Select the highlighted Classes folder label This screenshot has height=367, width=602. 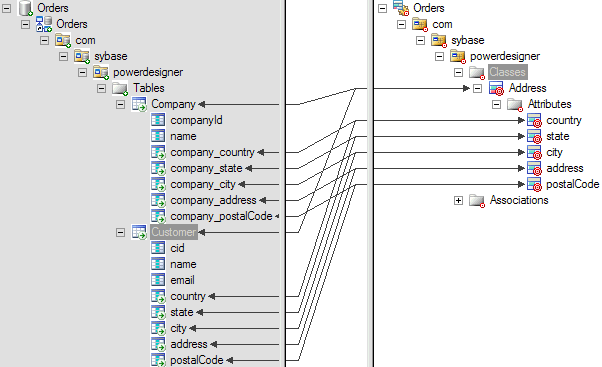pyautogui.click(x=508, y=72)
